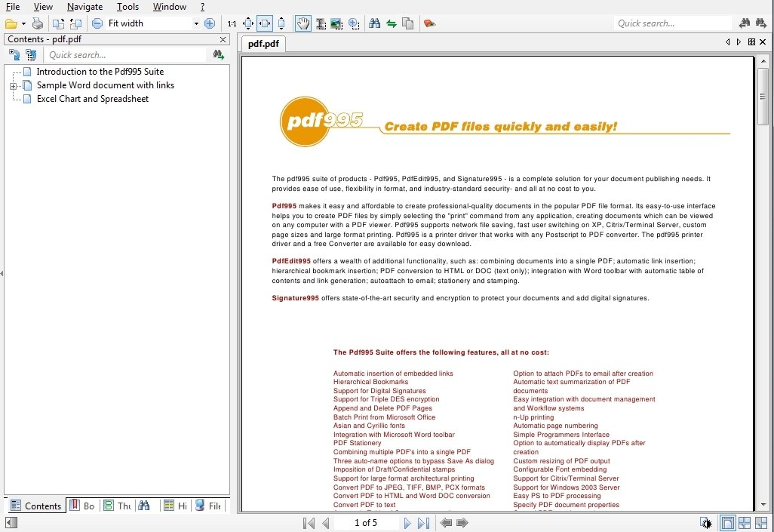Switch to the Bookmarks sidebar tab
Screen dimensions: 774x532
(x=82, y=506)
